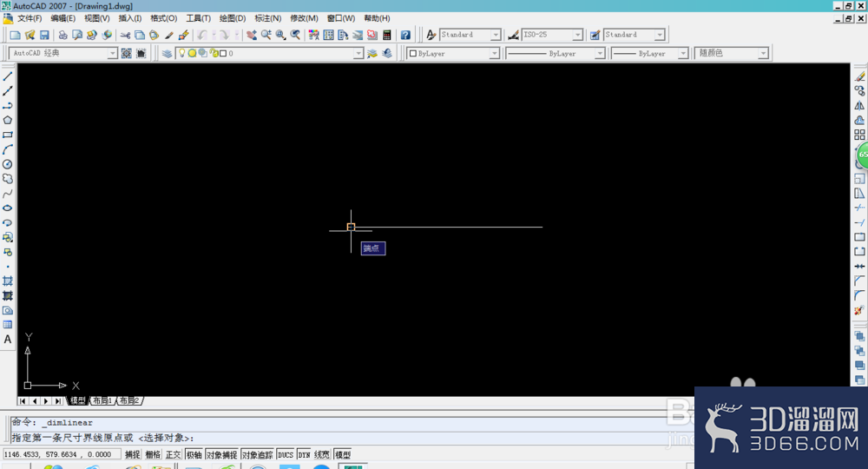Toggle DUCS dynamic UCS
Image resolution: width=868 pixels, height=469 pixels.
click(286, 454)
